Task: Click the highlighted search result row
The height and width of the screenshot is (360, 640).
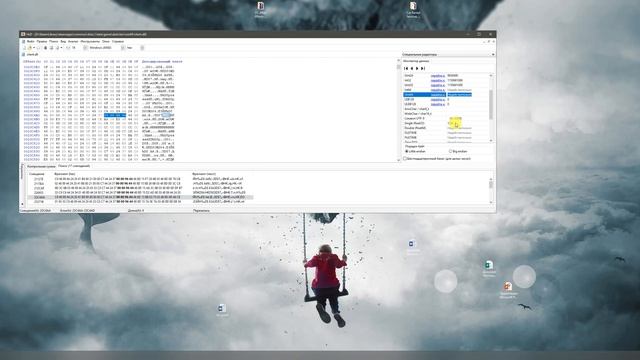Action: tap(140, 197)
